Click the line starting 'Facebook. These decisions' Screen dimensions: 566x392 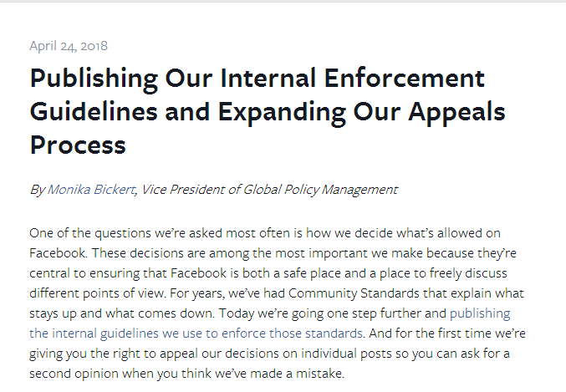273,253
